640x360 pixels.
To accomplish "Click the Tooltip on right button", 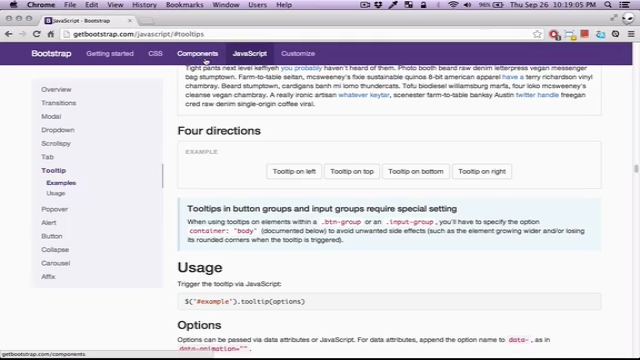I will tap(482, 171).
